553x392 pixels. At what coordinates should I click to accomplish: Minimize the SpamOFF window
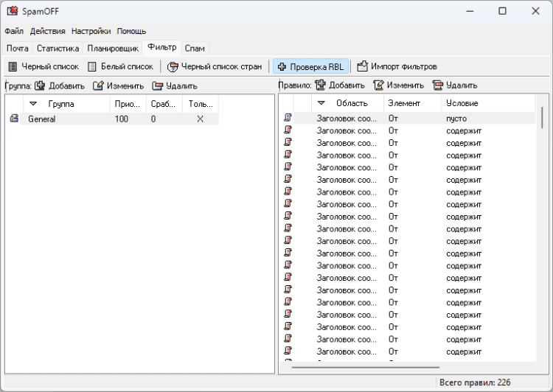(x=470, y=11)
